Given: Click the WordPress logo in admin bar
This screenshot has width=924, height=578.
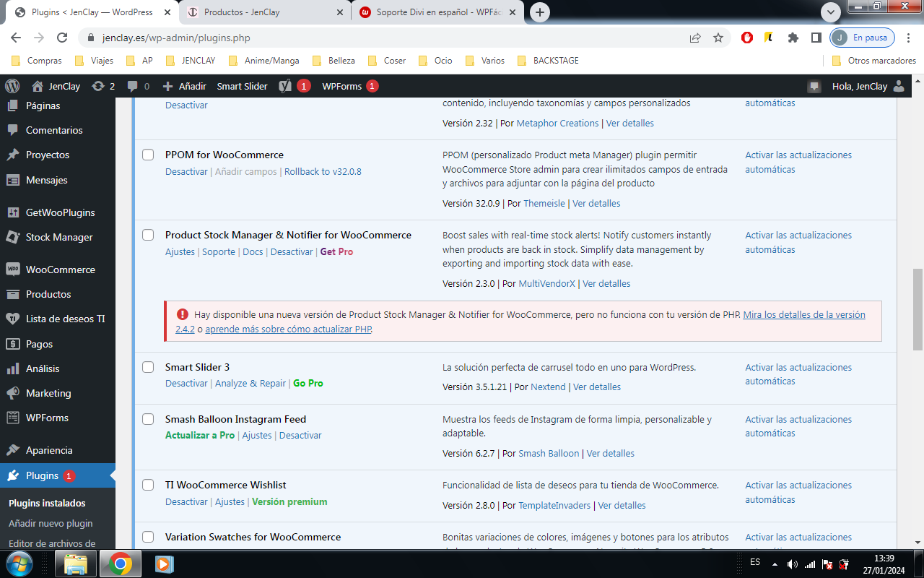Looking at the screenshot, I should point(12,86).
